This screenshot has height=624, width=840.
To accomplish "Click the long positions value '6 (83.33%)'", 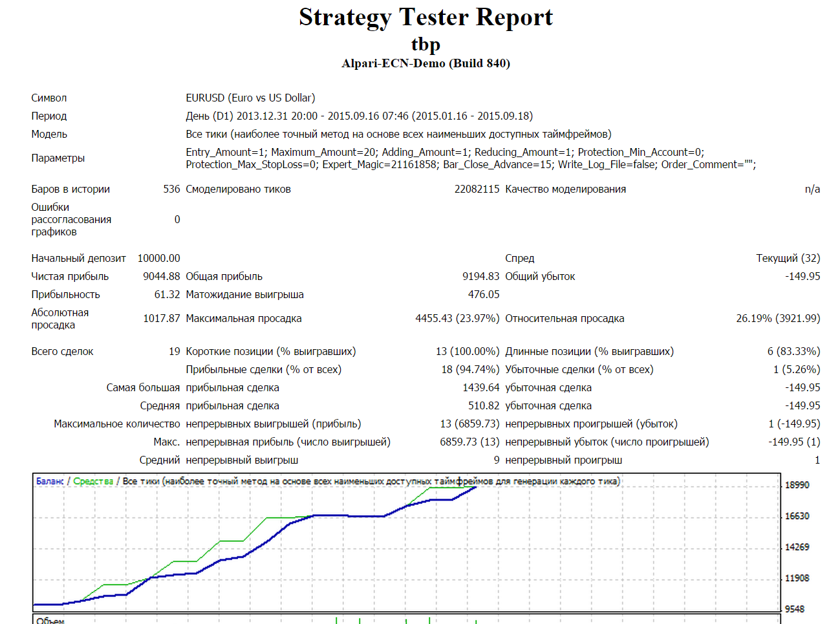I will pyautogui.click(x=793, y=351).
